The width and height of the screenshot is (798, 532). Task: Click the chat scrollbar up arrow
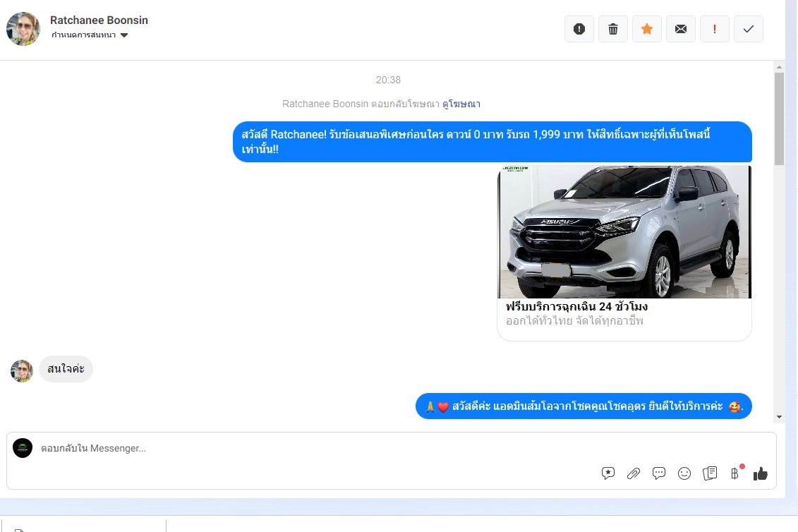[779, 67]
